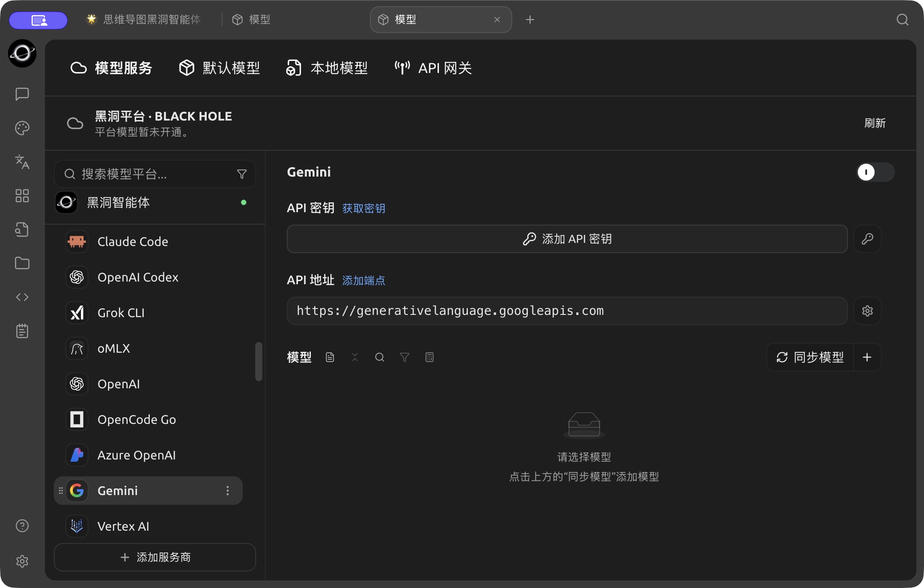
Task: Click the 刷新 refresh button
Action: [875, 123]
